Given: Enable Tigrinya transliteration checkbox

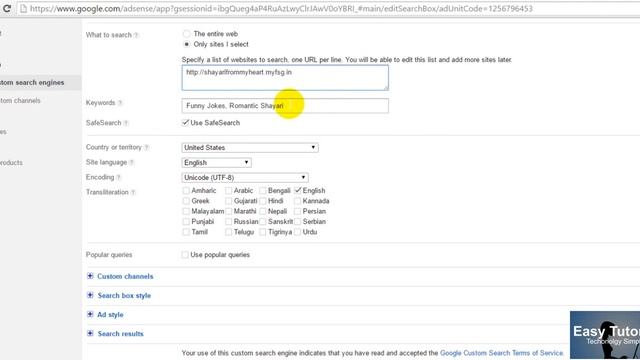Looking at the screenshot, I should pos(263,232).
